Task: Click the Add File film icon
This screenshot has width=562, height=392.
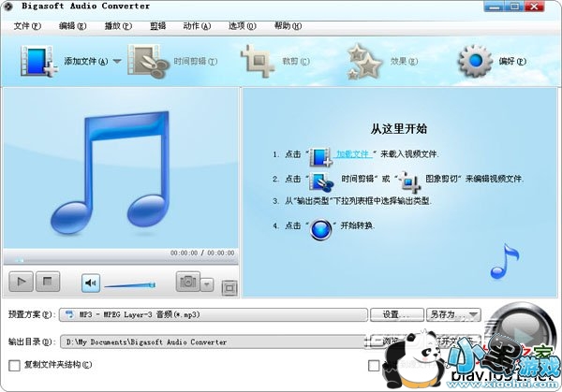Action: (38, 61)
